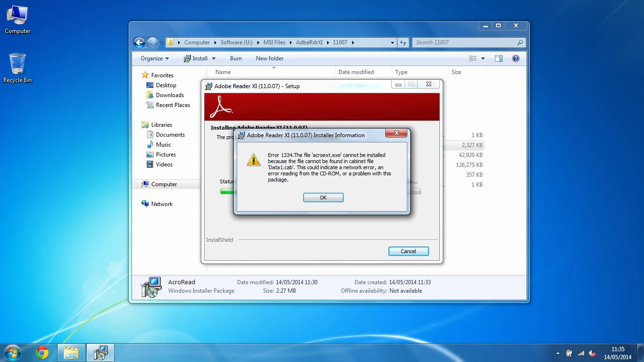Open recent pages dropdown arrow in Explorer
This screenshot has height=362, width=644.
(162, 42)
